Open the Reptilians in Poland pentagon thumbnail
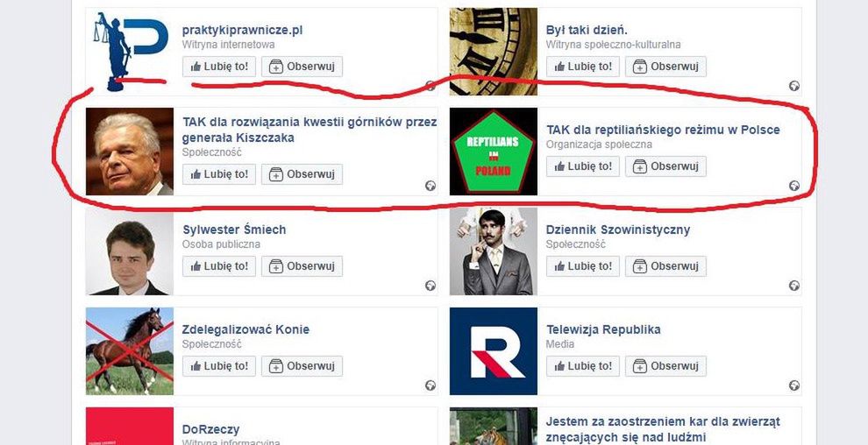The width and height of the screenshot is (868, 445). (x=494, y=152)
